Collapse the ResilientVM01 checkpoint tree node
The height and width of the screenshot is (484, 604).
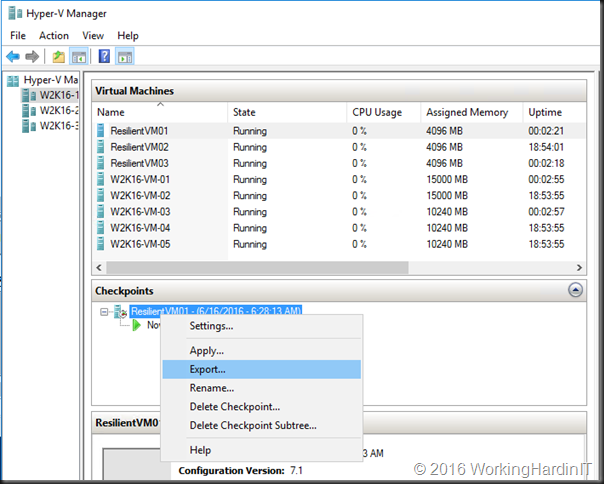coord(104,312)
